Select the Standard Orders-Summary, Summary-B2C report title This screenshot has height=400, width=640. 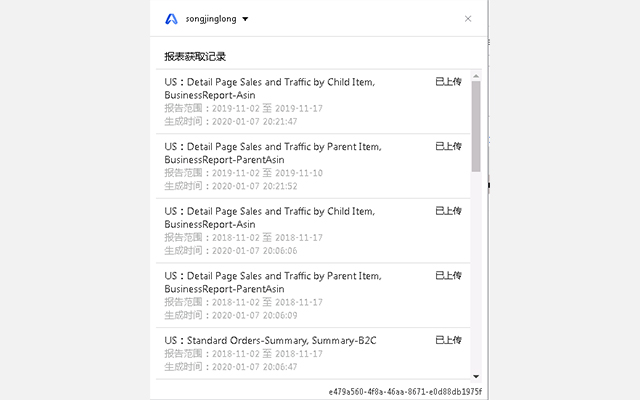(270, 341)
